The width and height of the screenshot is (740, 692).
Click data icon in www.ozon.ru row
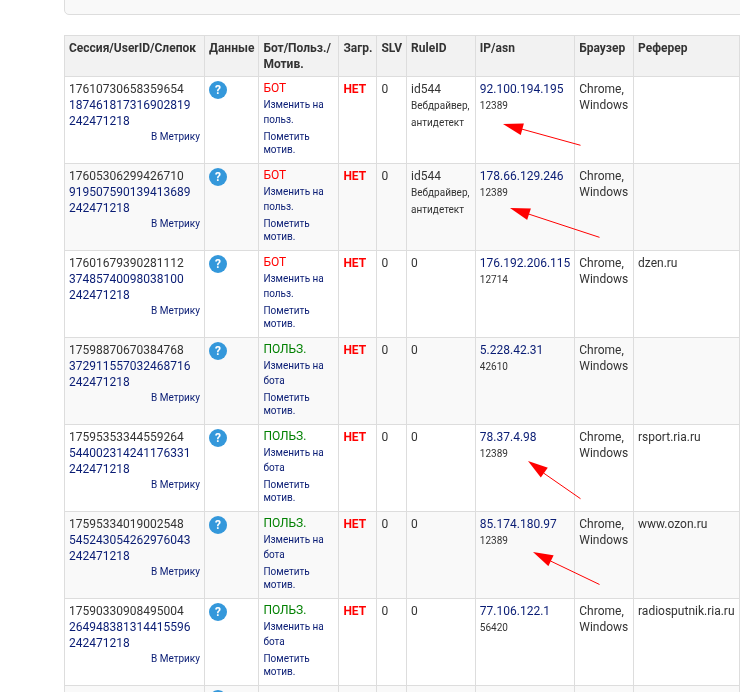pos(218,525)
